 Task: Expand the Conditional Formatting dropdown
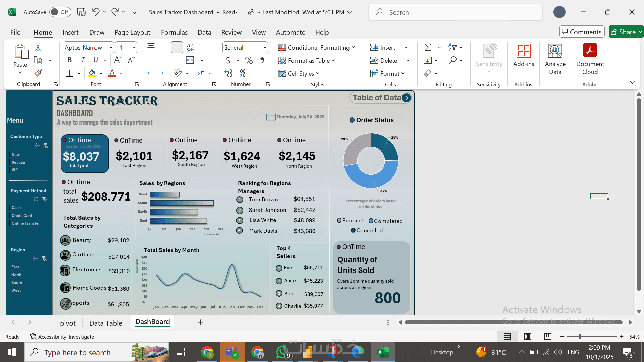(x=316, y=47)
